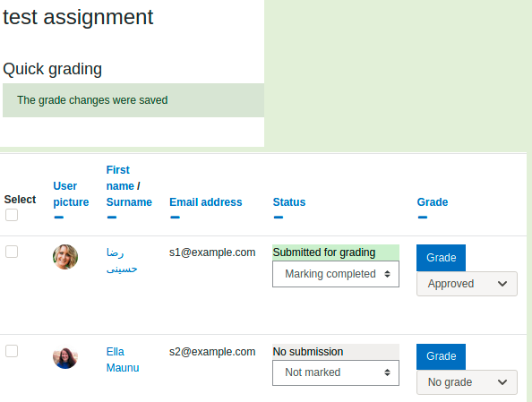Sort table by Surname header link
This screenshot has height=402, width=532.
pos(129,202)
